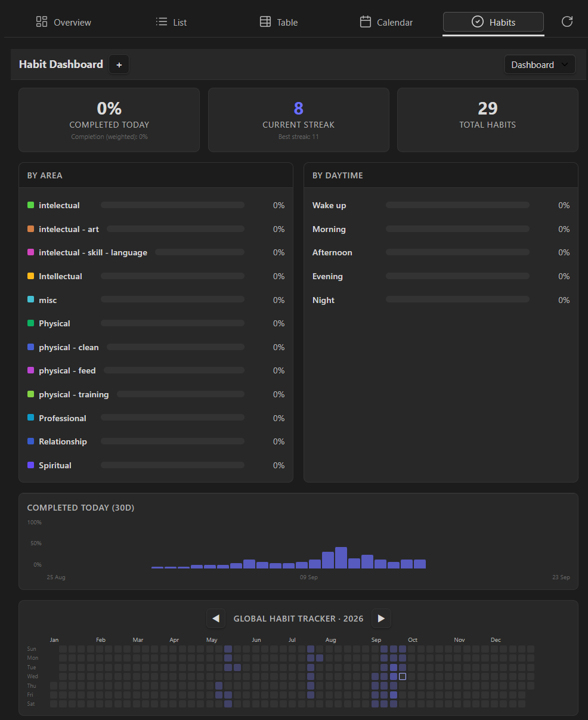Click the 'Wed' weekday label in tracker
Screen dimensions: 588x720
click(33, 676)
